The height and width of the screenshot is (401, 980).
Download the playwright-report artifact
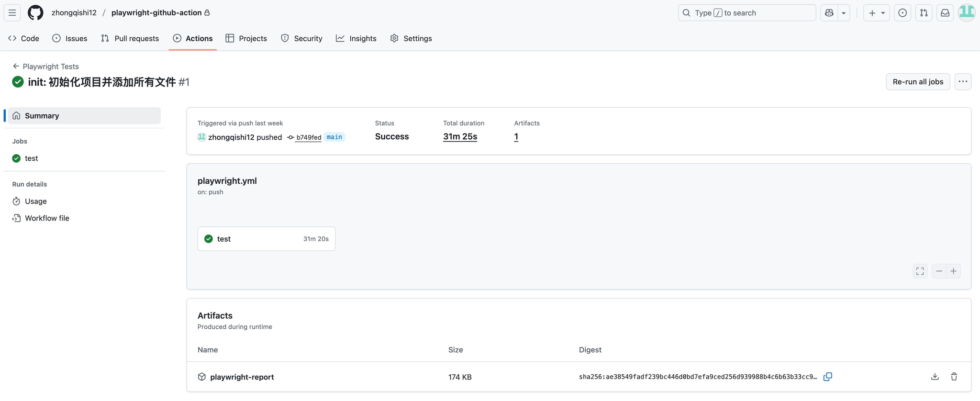tap(935, 377)
